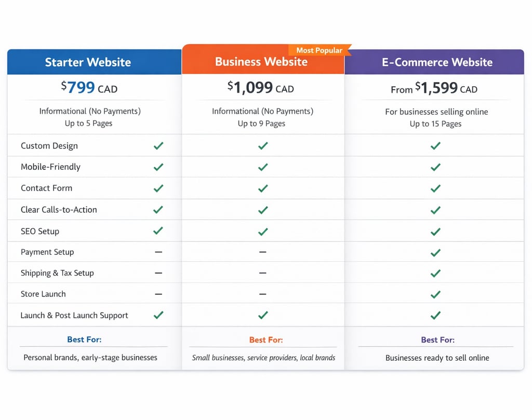The width and height of the screenshot is (532, 420).
Task: Click the Most Popular ribbon badge
Action: click(x=320, y=50)
